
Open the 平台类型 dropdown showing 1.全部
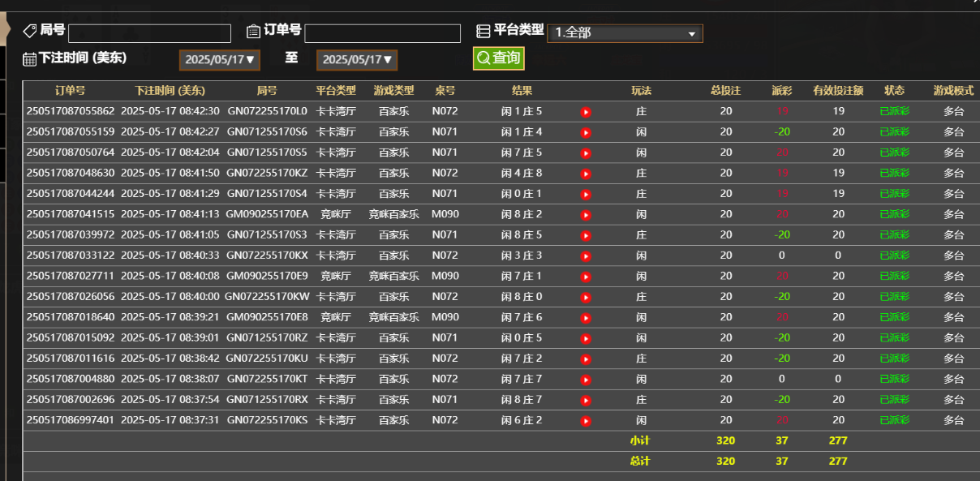point(625,33)
